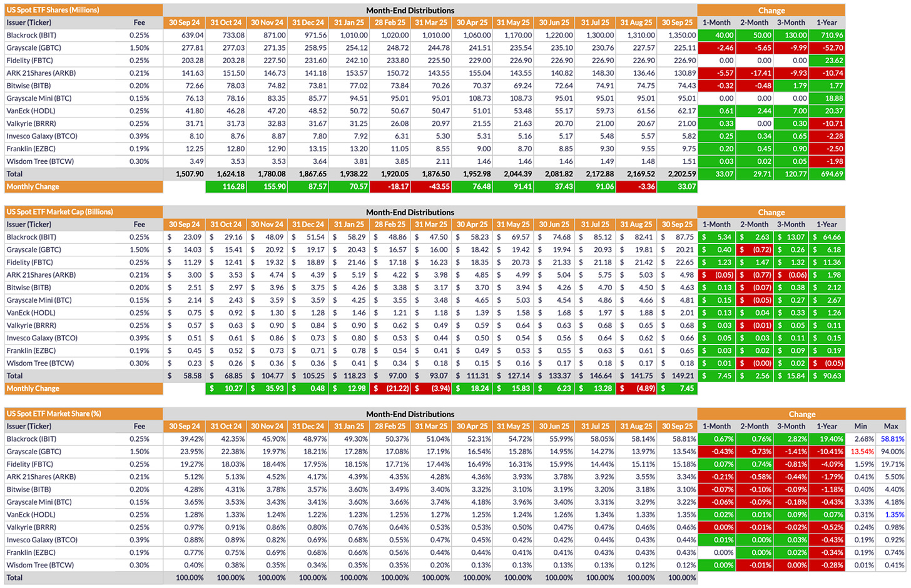Select the 1.50% fee in the Shares table
Viewport: 911px width, 588px height.
(x=140, y=48)
